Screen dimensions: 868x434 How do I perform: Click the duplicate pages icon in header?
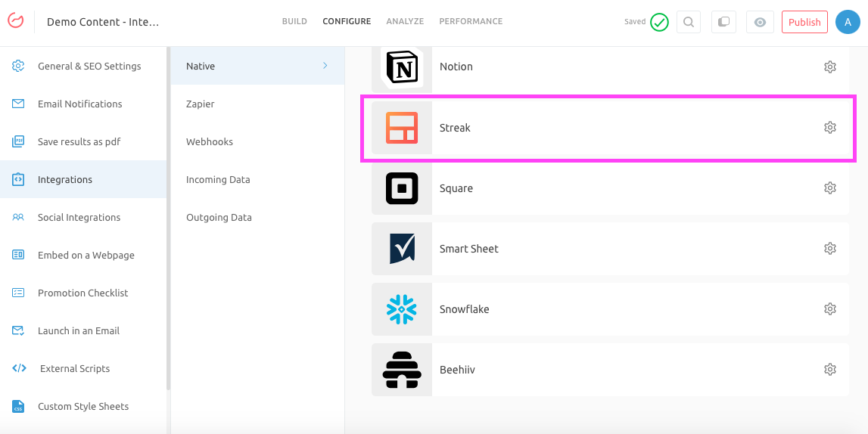tap(723, 22)
